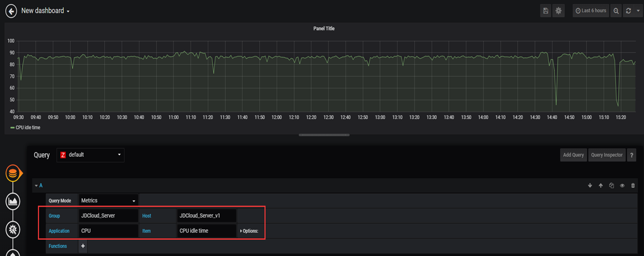Expand the Options section

click(249, 231)
